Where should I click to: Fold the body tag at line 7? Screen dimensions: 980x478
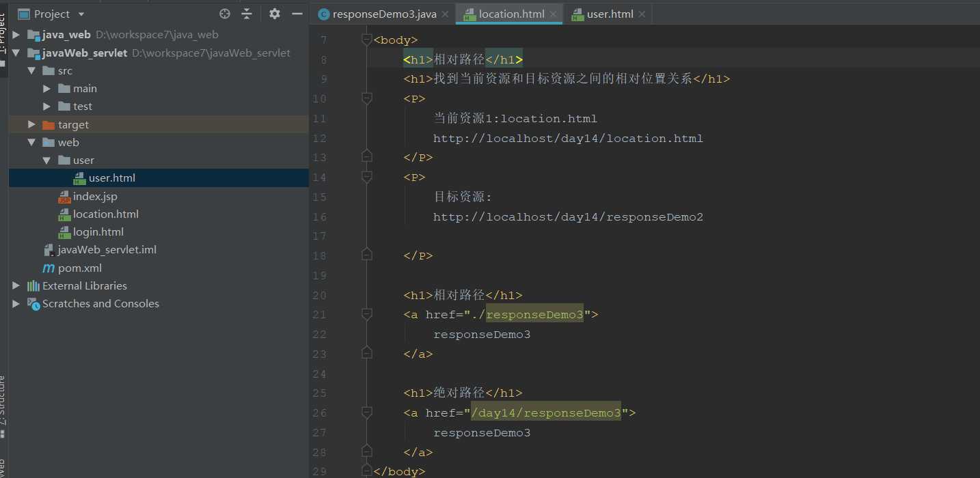pyautogui.click(x=367, y=40)
